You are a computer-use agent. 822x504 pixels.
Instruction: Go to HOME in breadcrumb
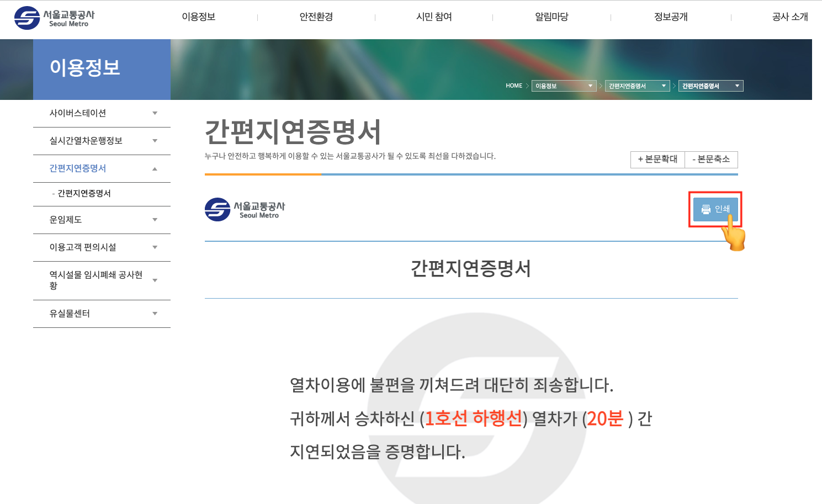pyautogui.click(x=514, y=86)
